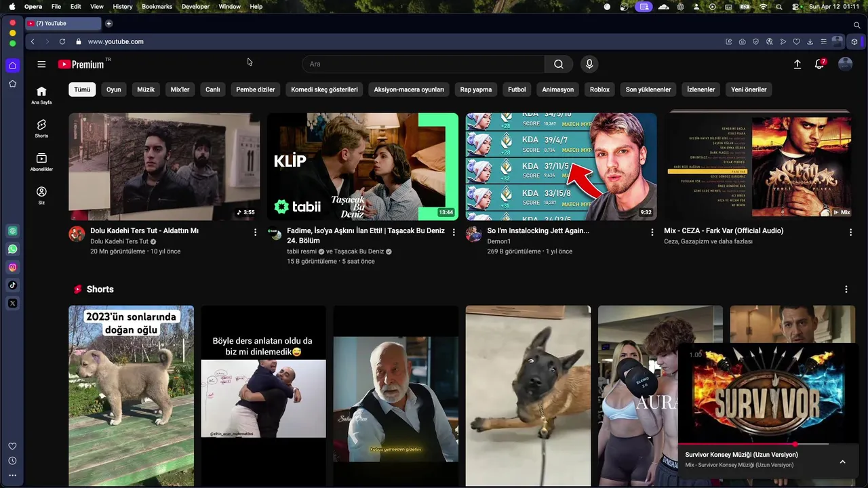Select the Pembe diziler filter chip

[256, 89]
